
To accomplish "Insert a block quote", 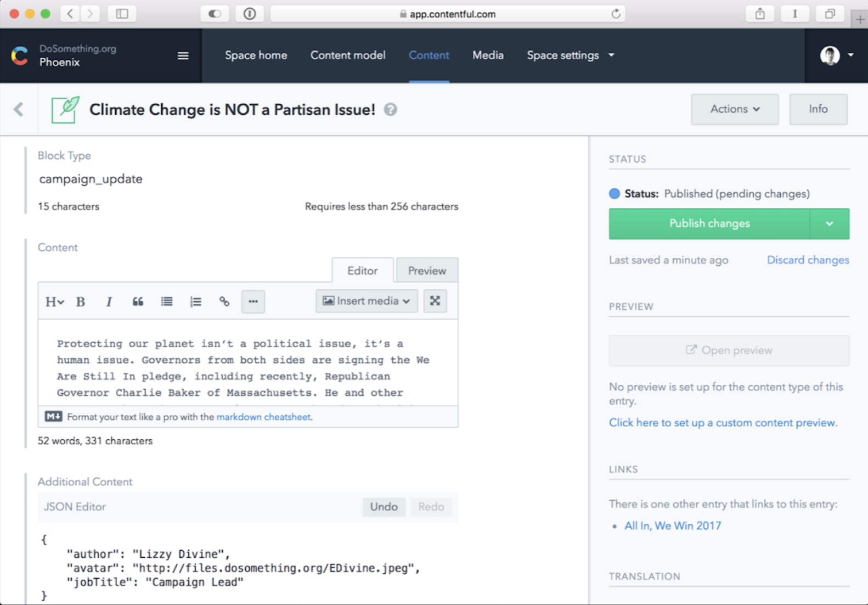I will pyautogui.click(x=138, y=301).
